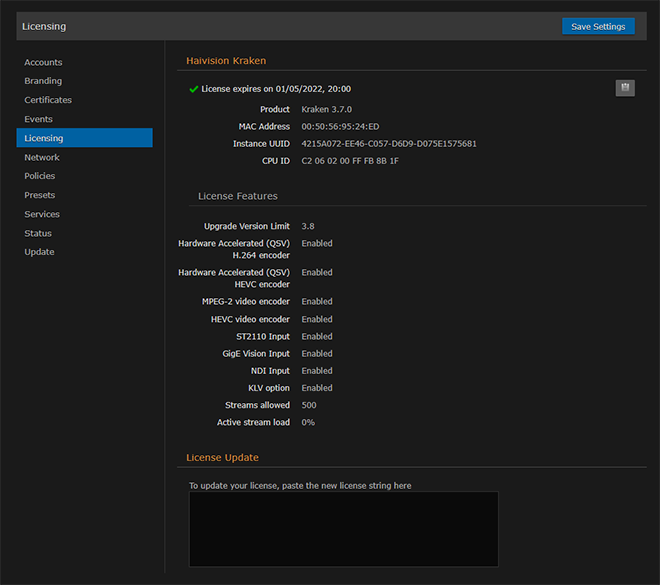This screenshot has width=660, height=585.
Task: Open Services from the sidebar
Action: pos(42,214)
